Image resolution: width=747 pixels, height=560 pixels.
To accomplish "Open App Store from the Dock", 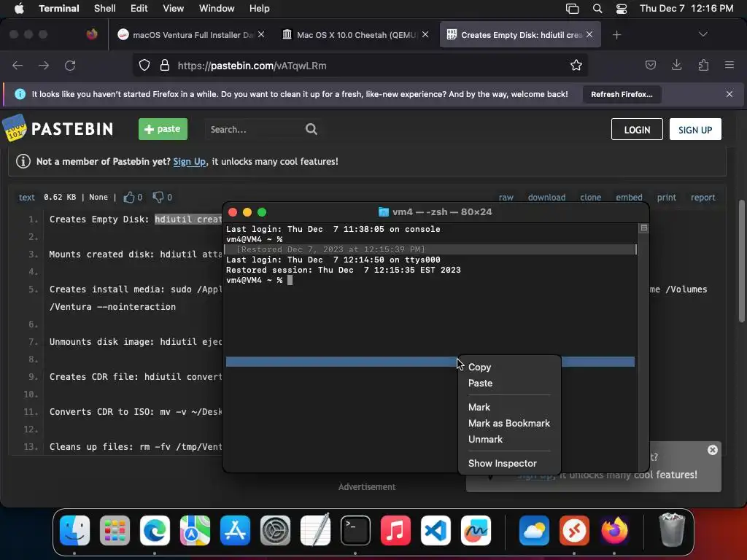I will pyautogui.click(x=235, y=531).
